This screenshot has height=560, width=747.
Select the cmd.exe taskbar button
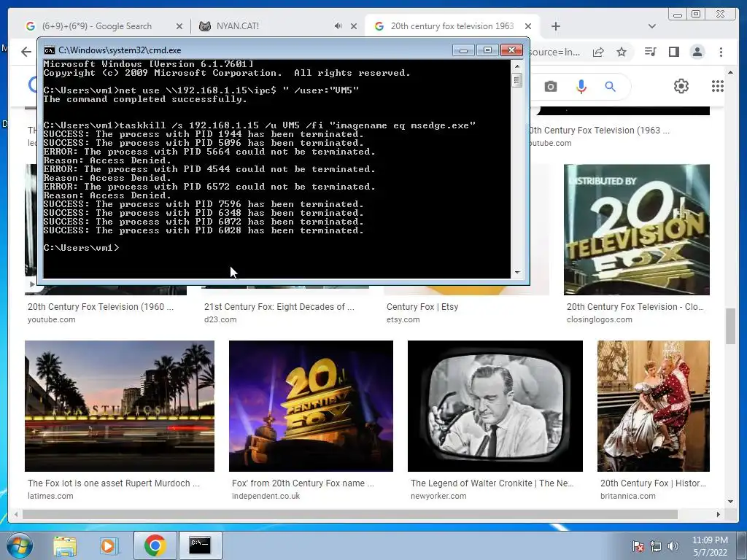200,545
